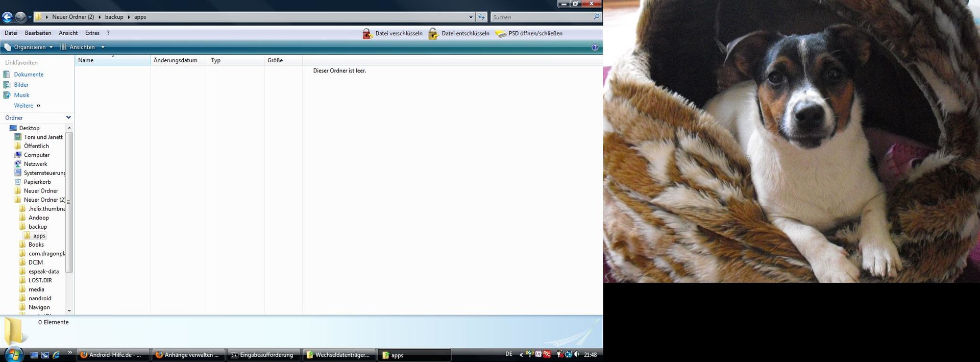
Task: Open the Bilder favorite link
Action: click(x=21, y=85)
